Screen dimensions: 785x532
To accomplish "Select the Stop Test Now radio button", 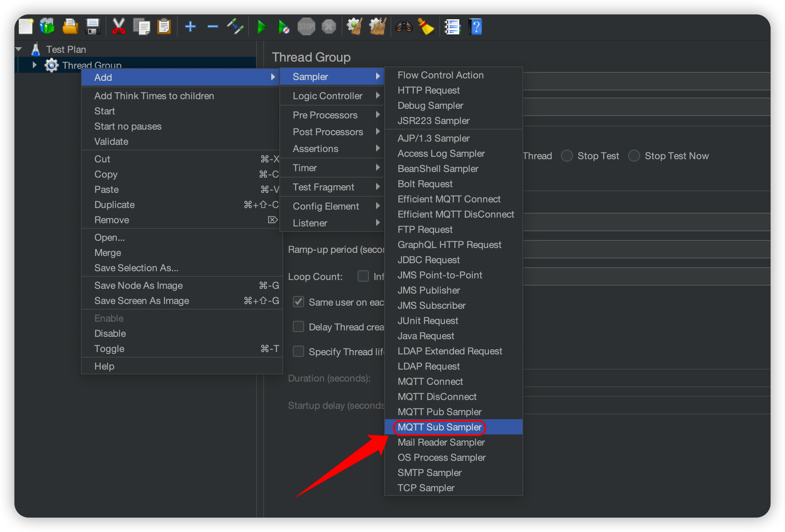I will pyautogui.click(x=634, y=156).
